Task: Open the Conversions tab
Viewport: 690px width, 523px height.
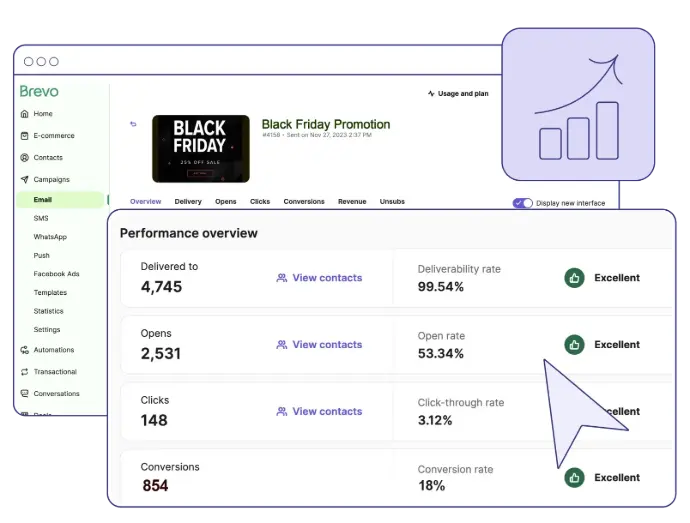Action: pyautogui.click(x=304, y=202)
